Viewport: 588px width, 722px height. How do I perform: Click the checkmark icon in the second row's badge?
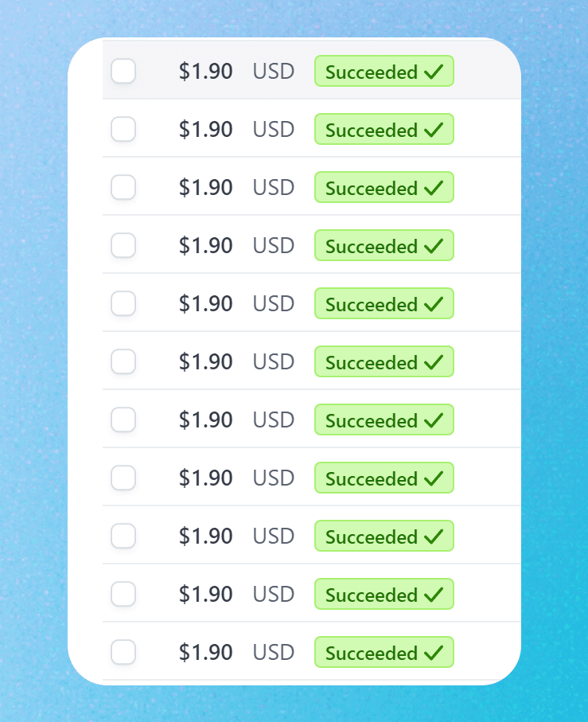coord(434,130)
